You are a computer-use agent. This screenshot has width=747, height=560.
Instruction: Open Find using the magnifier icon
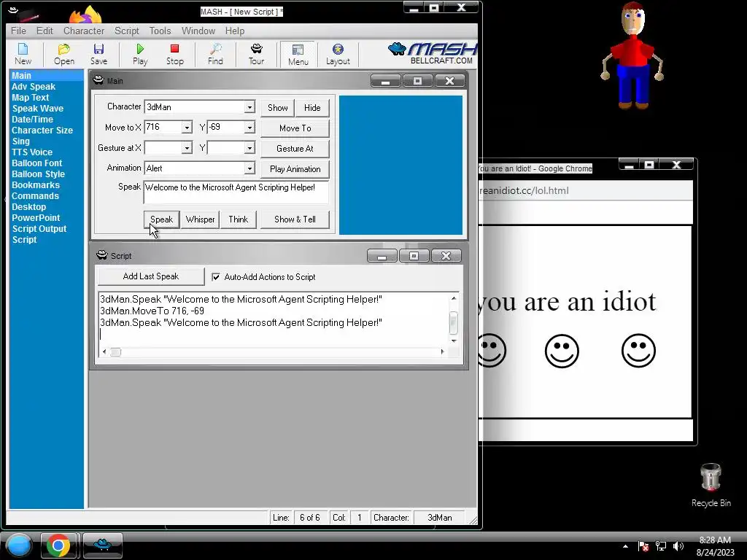coord(215,54)
